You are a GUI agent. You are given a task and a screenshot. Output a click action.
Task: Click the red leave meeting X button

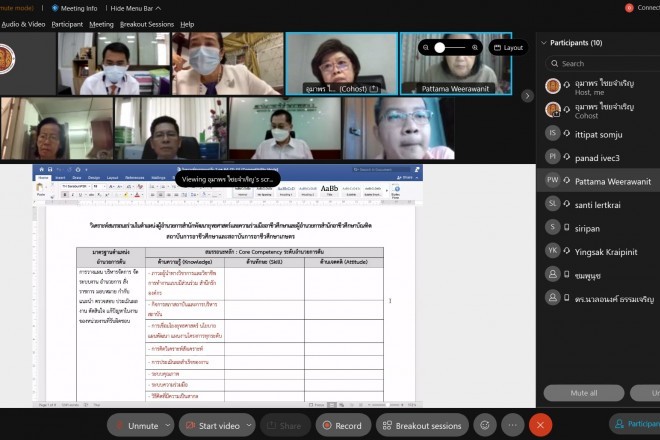540,425
